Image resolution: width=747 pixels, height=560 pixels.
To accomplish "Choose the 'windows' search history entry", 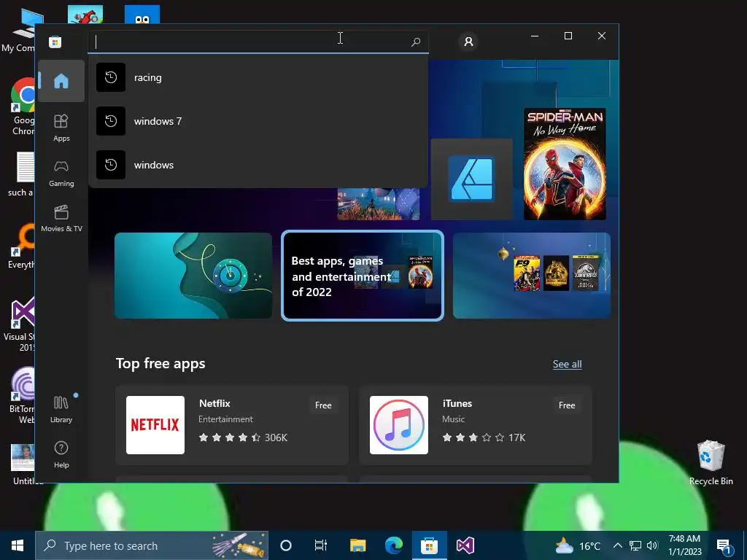I will coord(258,165).
